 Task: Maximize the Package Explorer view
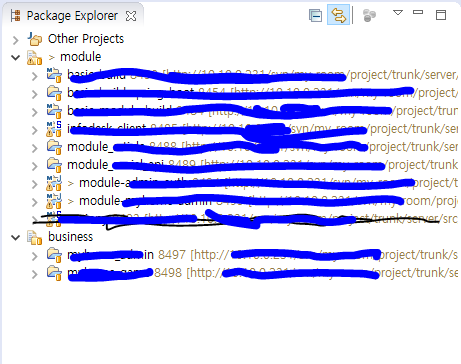[441, 15]
